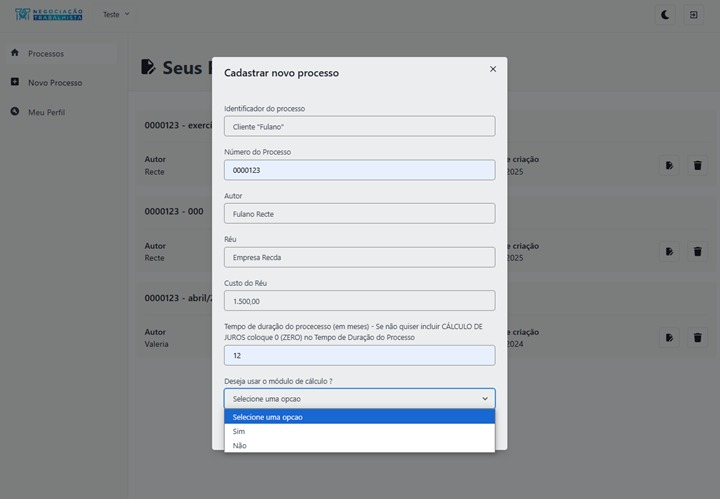Image resolution: width=720 pixels, height=499 pixels.
Task: Choose 'Não' in the dropdown list
Action: tap(360, 445)
